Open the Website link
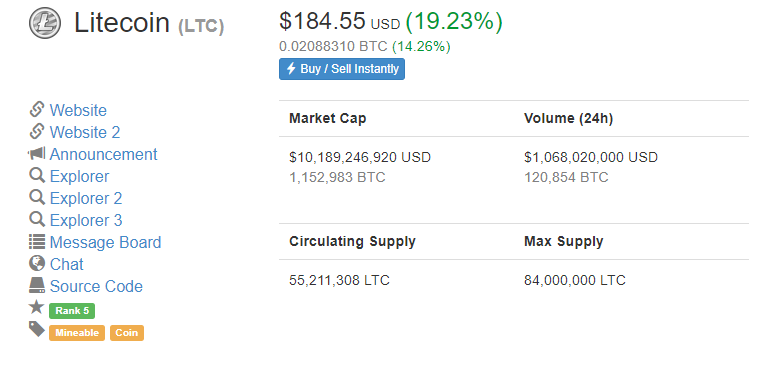Viewport: 780px width, 372px height. (x=78, y=110)
